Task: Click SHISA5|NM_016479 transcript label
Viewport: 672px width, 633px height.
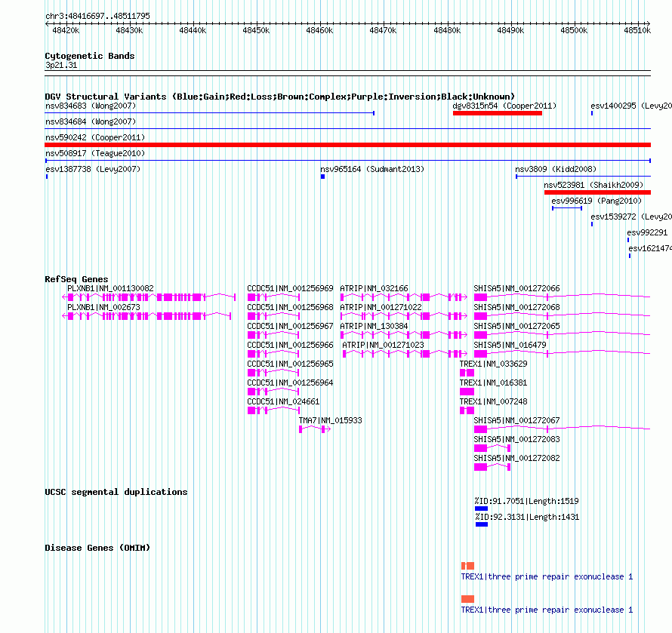Action: pyautogui.click(x=510, y=345)
